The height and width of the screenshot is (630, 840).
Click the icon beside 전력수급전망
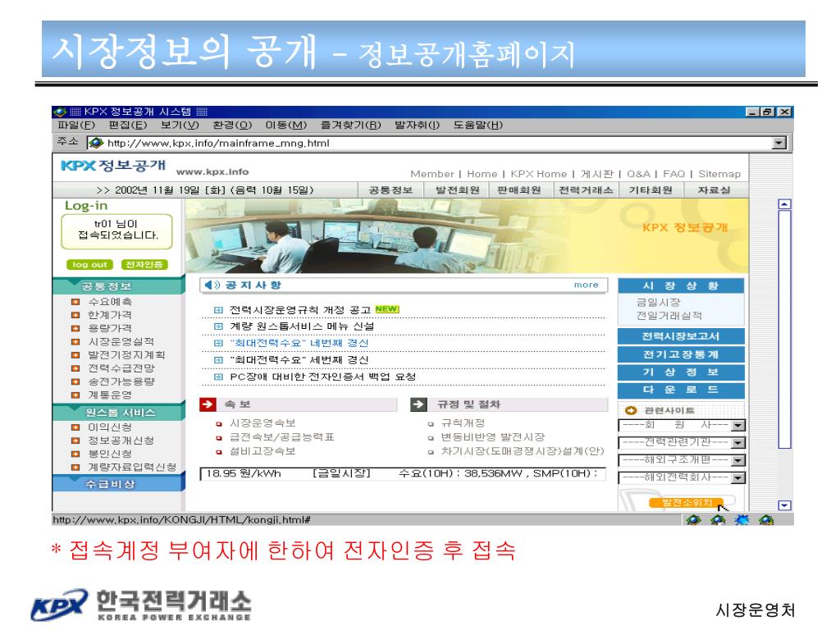[75, 368]
